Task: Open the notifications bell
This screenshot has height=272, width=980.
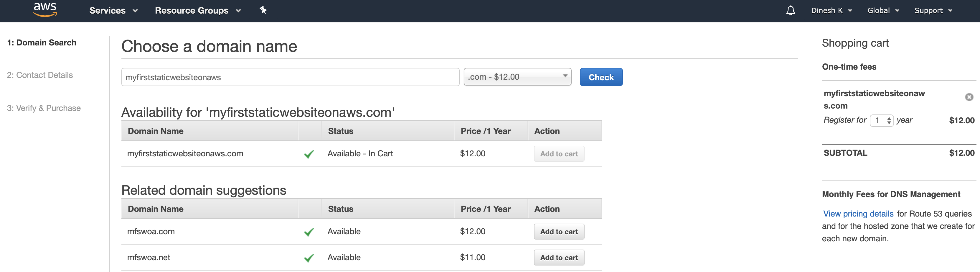Action: [791, 11]
